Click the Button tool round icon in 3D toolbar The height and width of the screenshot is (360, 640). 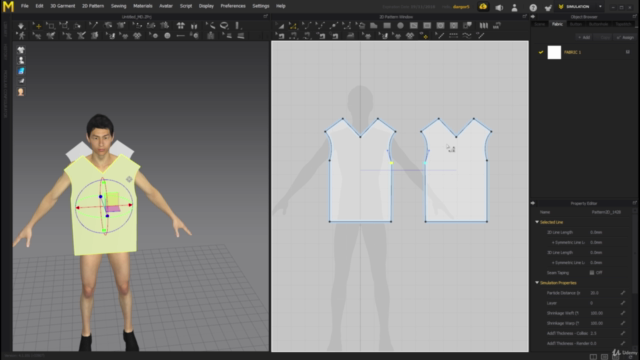pyautogui.click(x=167, y=36)
